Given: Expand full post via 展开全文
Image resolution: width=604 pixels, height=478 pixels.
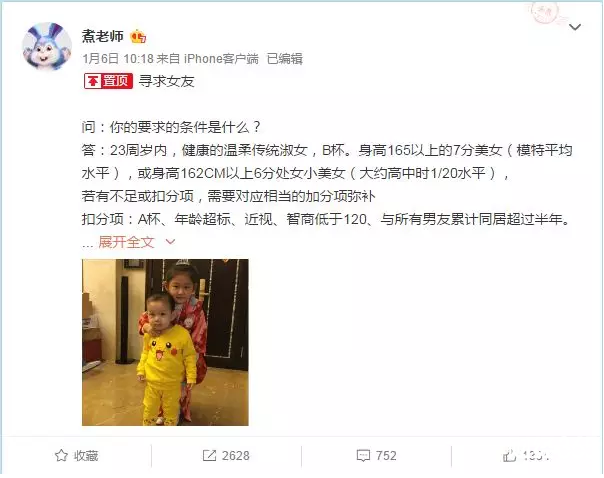Looking at the screenshot, I should click(x=127, y=242).
